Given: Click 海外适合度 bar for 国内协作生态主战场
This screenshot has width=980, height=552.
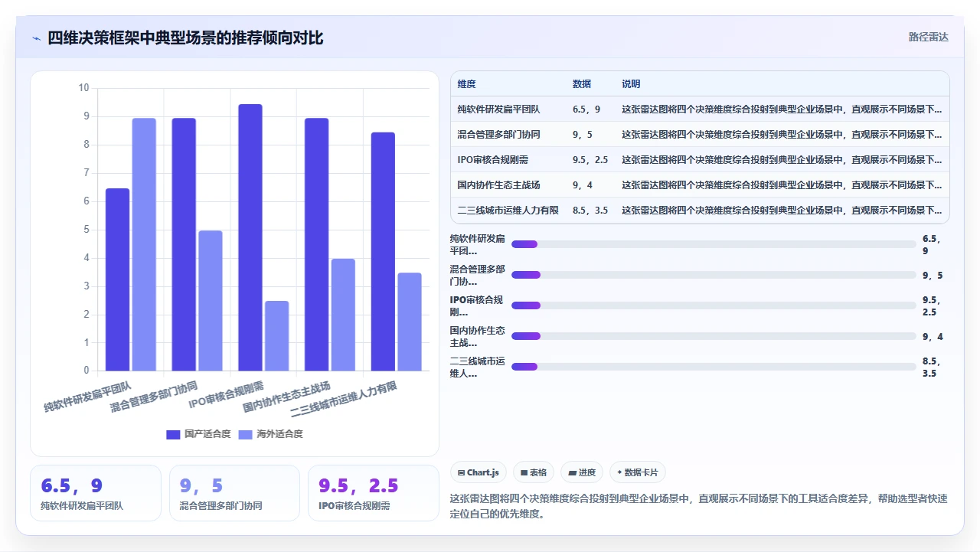Looking at the screenshot, I should 344,315.
